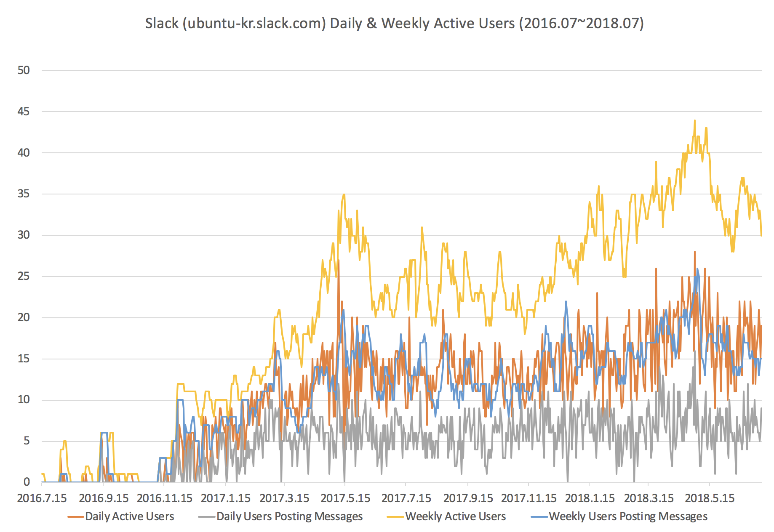Viewport: 774px width, 532px height.
Task: Click the vertical axis value 50
Action: 24,70
